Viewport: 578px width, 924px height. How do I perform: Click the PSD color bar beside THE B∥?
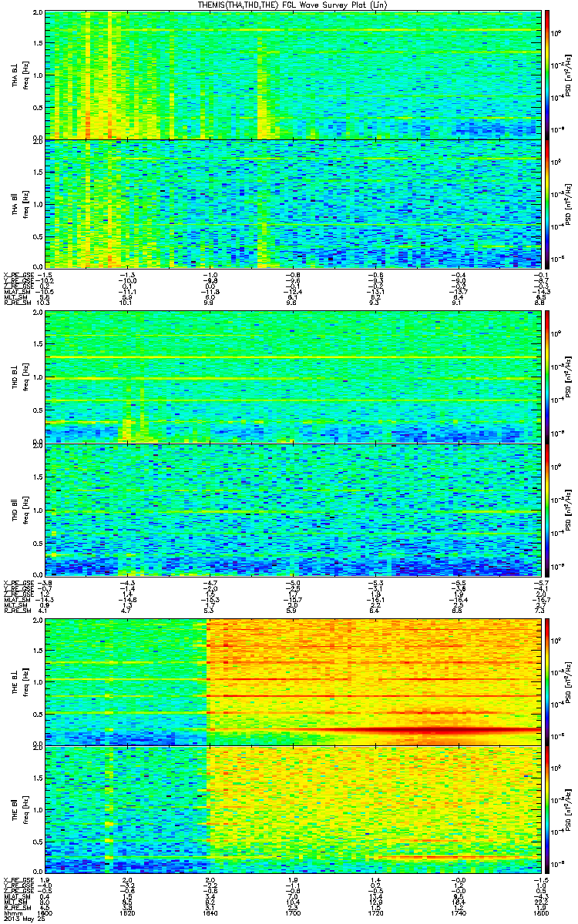(x=547, y=809)
